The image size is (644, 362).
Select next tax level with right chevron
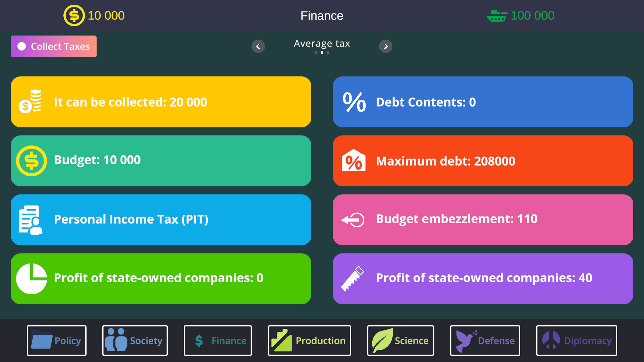[386, 46]
